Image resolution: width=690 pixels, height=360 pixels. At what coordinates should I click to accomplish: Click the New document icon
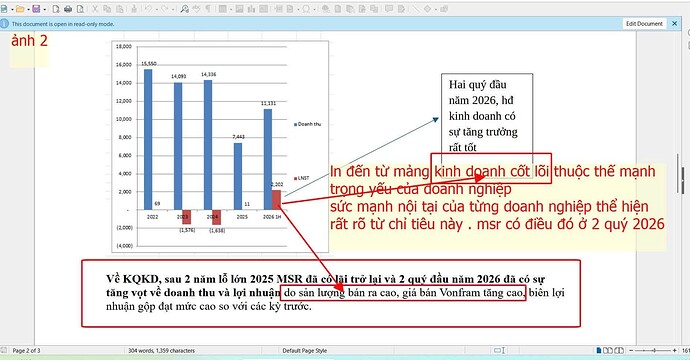(4, 9)
